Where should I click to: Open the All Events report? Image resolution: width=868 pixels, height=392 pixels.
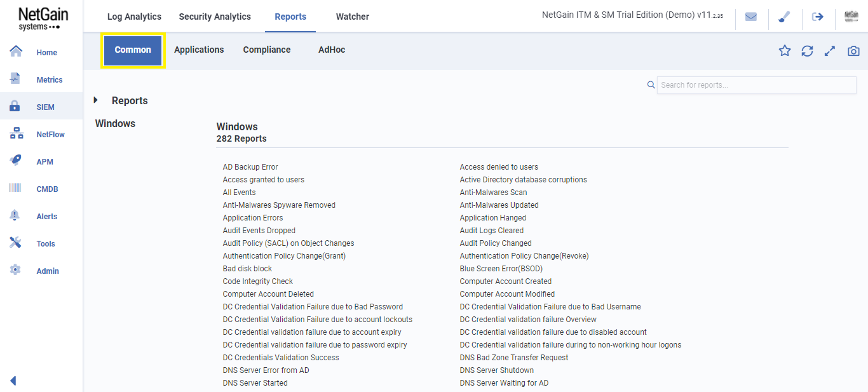coord(239,193)
